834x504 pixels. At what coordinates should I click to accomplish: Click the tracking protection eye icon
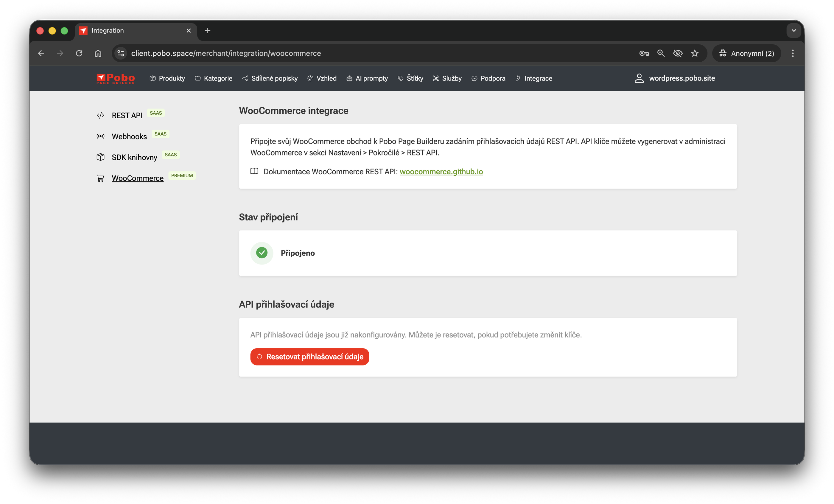[x=678, y=53]
